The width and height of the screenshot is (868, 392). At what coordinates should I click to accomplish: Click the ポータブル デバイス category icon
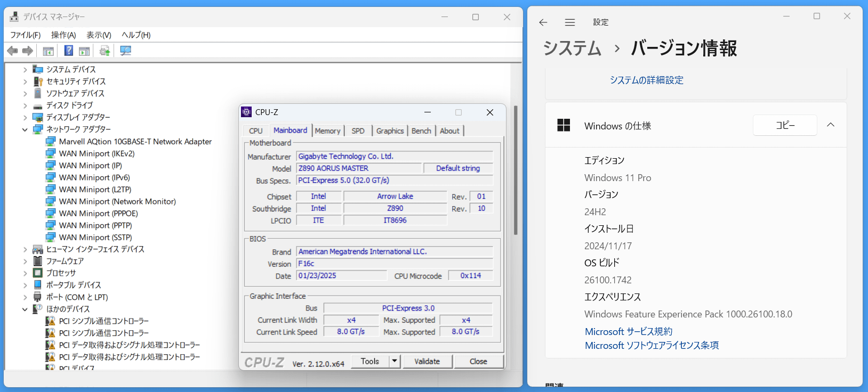(38, 285)
